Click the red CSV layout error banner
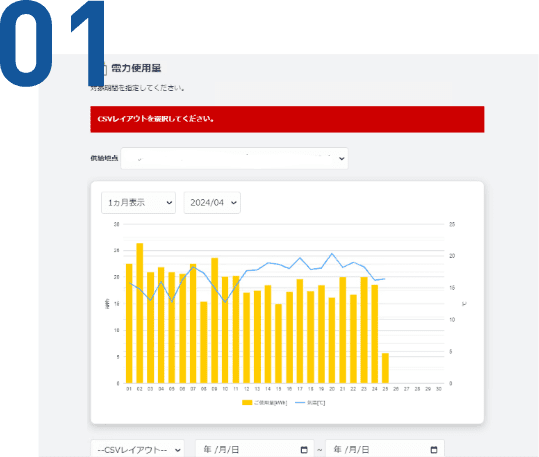Image resolution: width=539 pixels, height=457 pixels. point(287,119)
